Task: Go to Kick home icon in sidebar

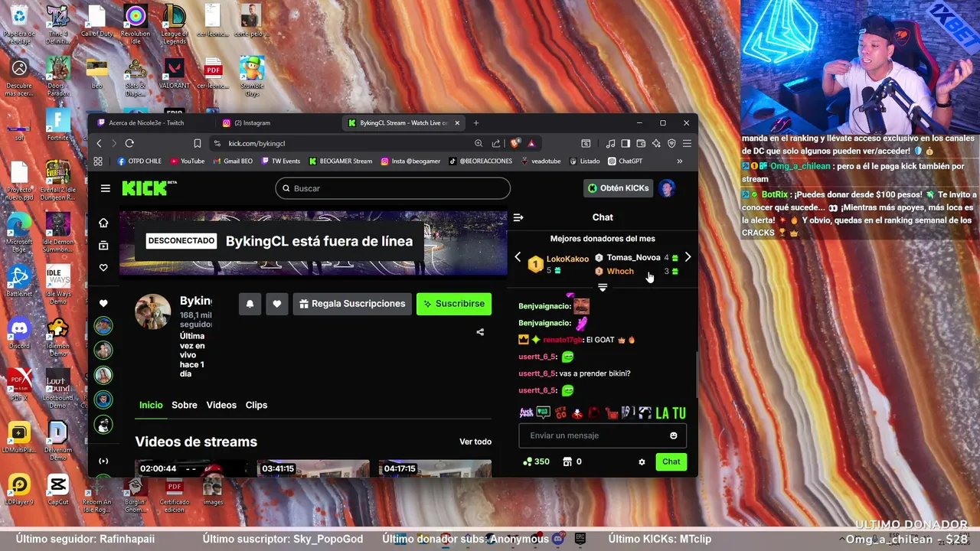Action: 103,223
